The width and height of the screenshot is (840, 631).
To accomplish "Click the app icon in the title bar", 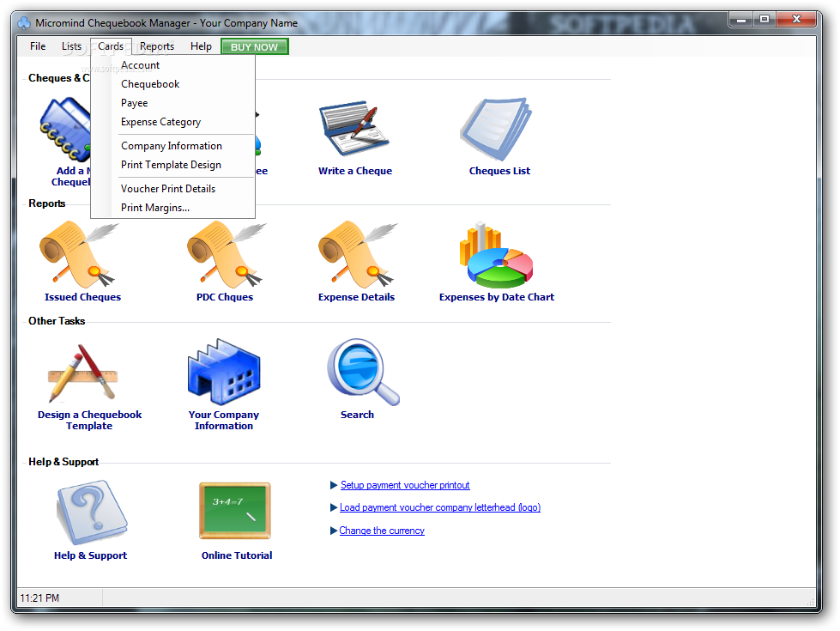I will (x=24, y=23).
